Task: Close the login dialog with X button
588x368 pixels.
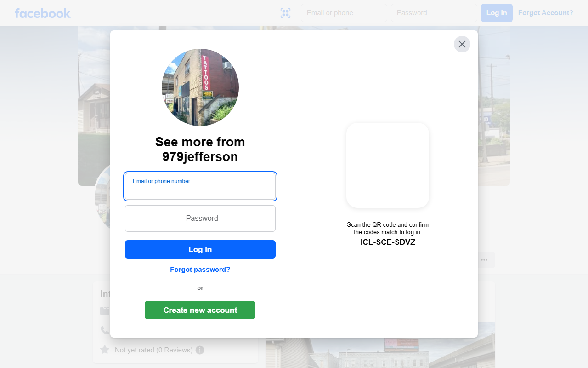Action: (462, 44)
